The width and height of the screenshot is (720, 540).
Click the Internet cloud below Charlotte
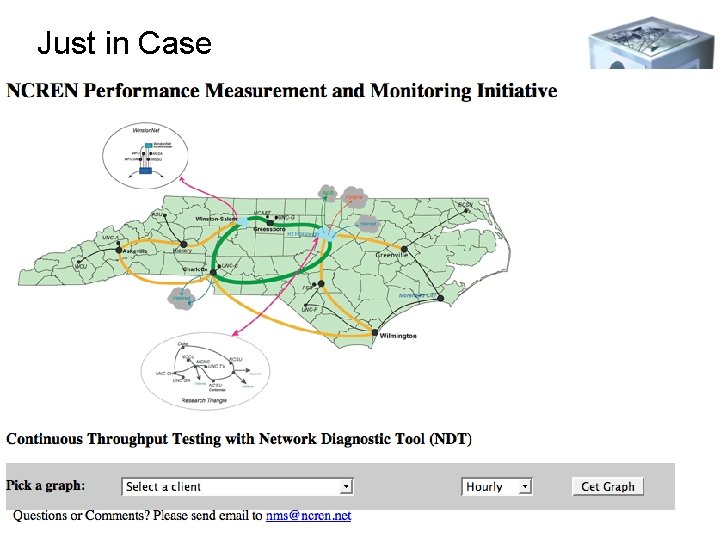pyautogui.click(x=181, y=298)
